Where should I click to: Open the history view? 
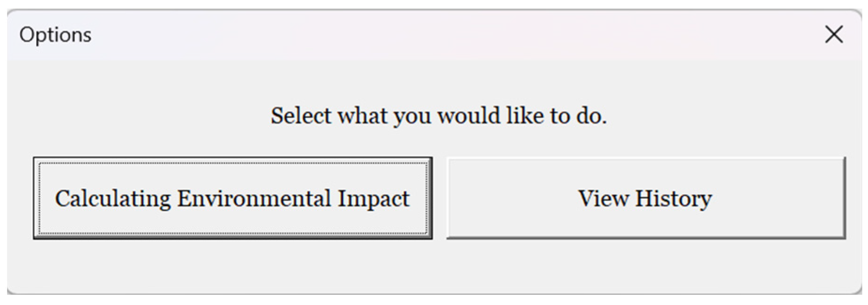click(646, 198)
